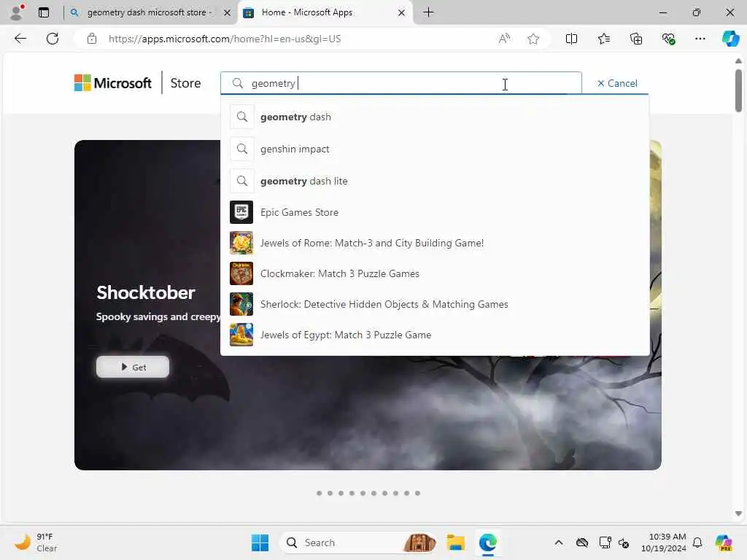Image resolution: width=747 pixels, height=560 pixels.
Task: Click the OneDrive tray icon
Action: pos(581,542)
